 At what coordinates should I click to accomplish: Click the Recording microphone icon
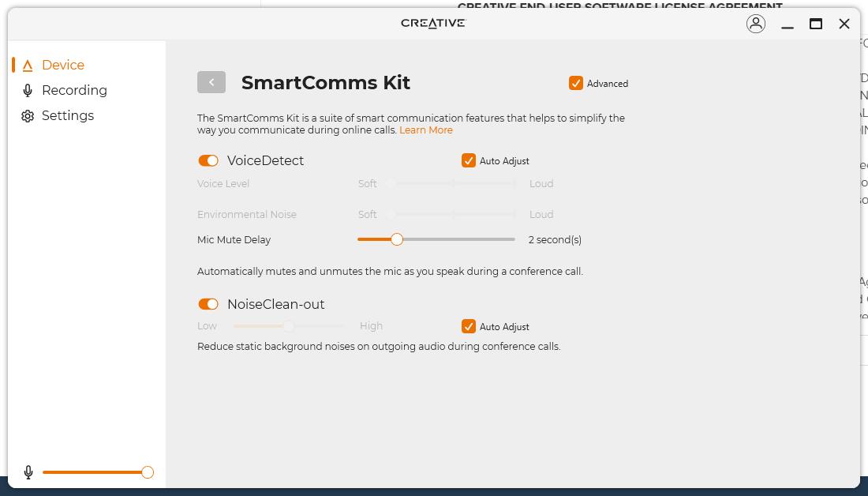coord(28,91)
